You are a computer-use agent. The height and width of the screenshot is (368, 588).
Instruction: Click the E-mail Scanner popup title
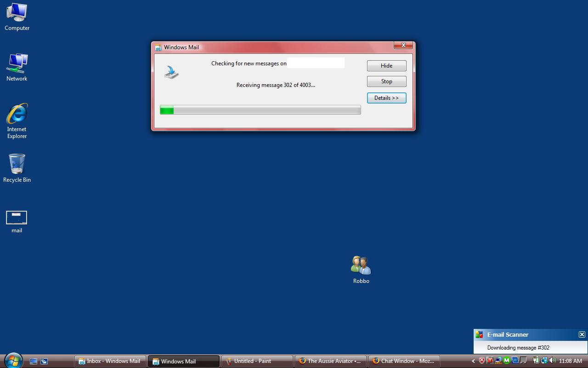click(x=508, y=334)
